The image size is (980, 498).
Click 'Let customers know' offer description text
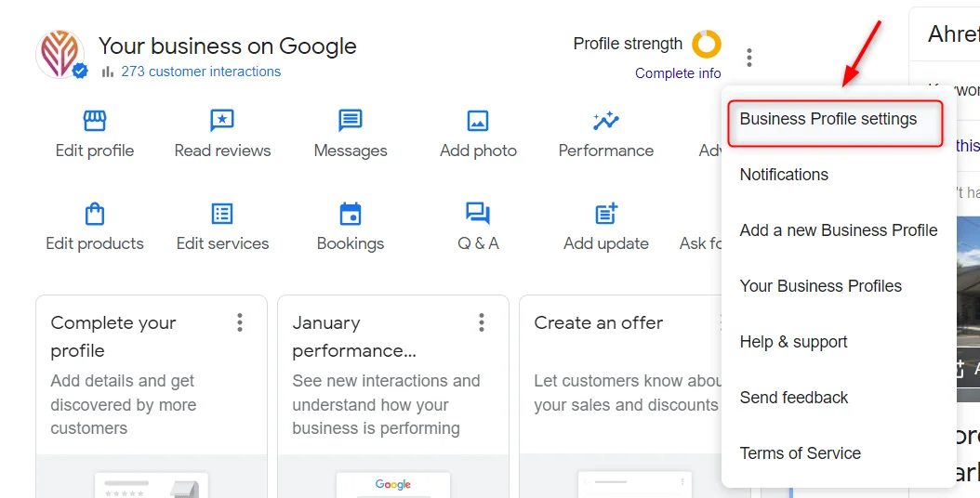click(x=627, y=393)
